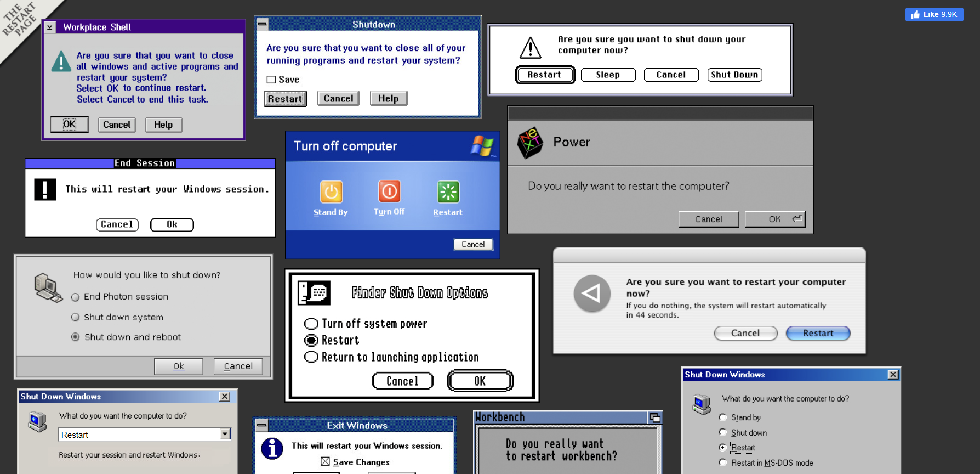The width and height of the screenshot is (980, 474).
Task: Click the NeXT cube logo icon
Action: (530, 143)
